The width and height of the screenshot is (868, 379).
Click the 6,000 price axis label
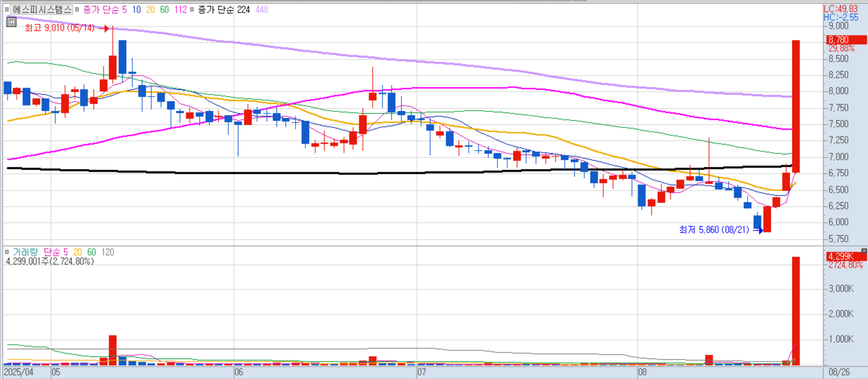pos(839,222)
